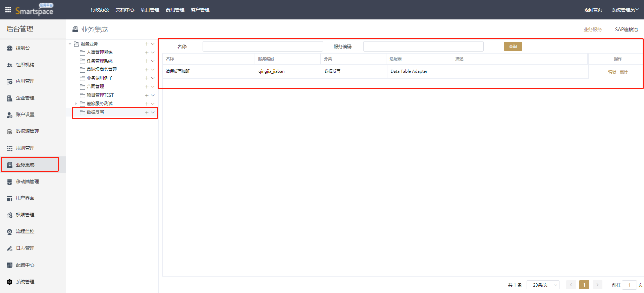Add item under 服务业务 with plus icon
Viewport: 644px width, 293px height.
[147, 44]
